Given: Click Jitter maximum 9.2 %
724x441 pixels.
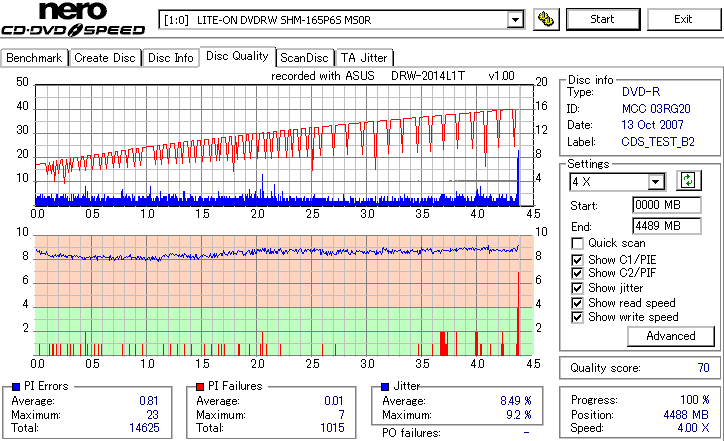Looking at the screenshot, I should point(519,415).
